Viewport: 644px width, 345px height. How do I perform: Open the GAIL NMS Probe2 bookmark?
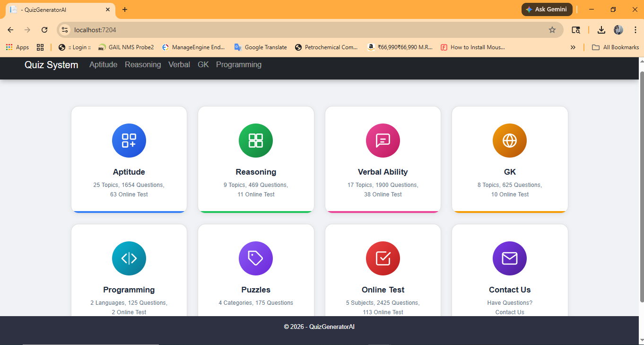[126, 47]
